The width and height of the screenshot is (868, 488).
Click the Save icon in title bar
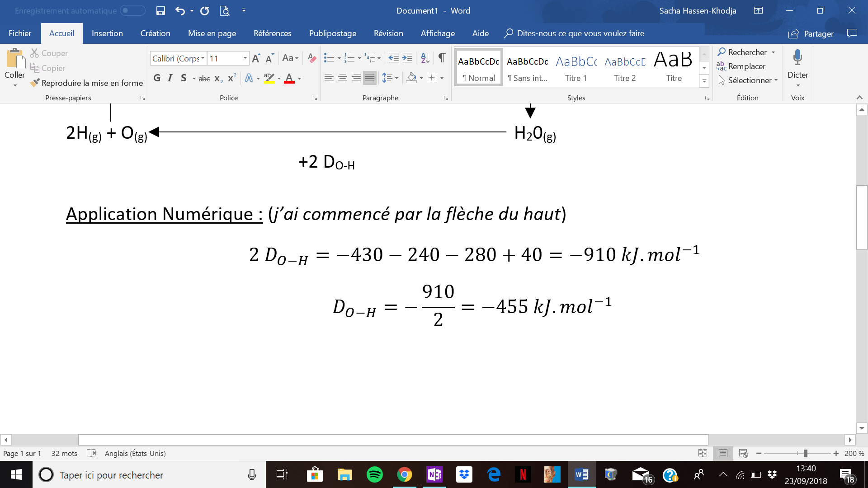160,11
